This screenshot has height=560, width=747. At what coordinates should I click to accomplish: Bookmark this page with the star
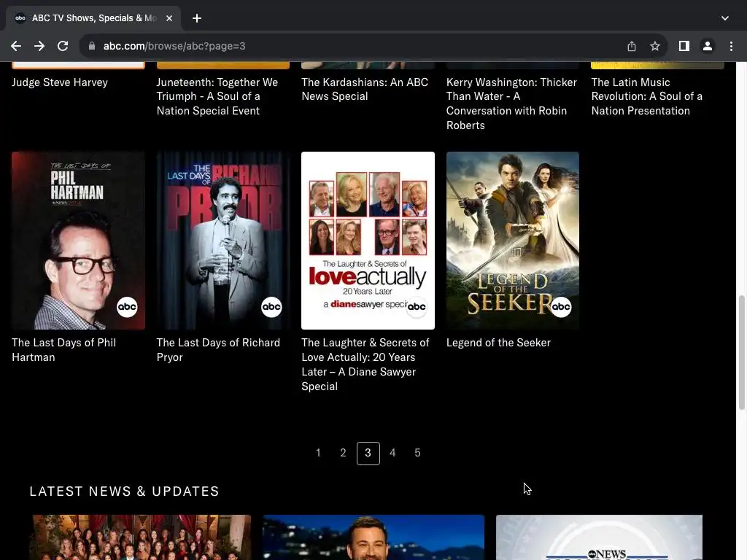(655, 46)
